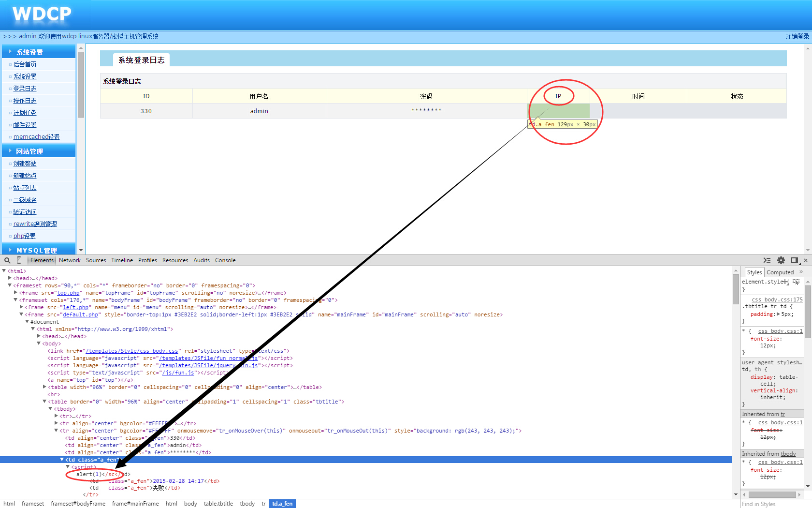
Task: Open rewrite规则管理 sidebar link
Action: (x=35, y=224)
